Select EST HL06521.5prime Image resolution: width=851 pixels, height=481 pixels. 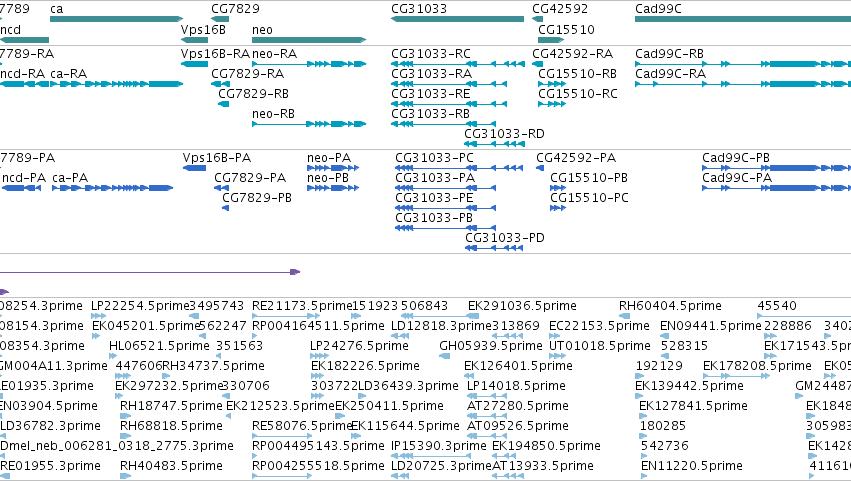(113, 356)
